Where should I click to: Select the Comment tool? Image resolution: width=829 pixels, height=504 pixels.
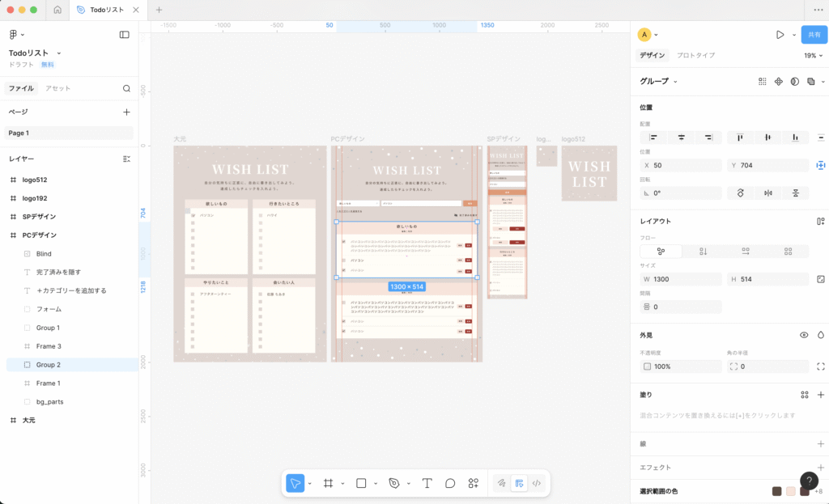click(x=450, y=483)
